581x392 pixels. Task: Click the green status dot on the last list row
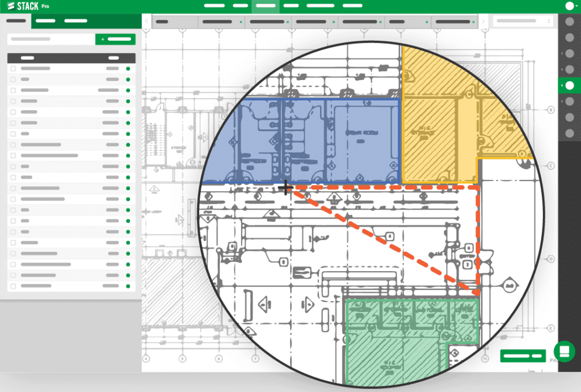point(128,286)
